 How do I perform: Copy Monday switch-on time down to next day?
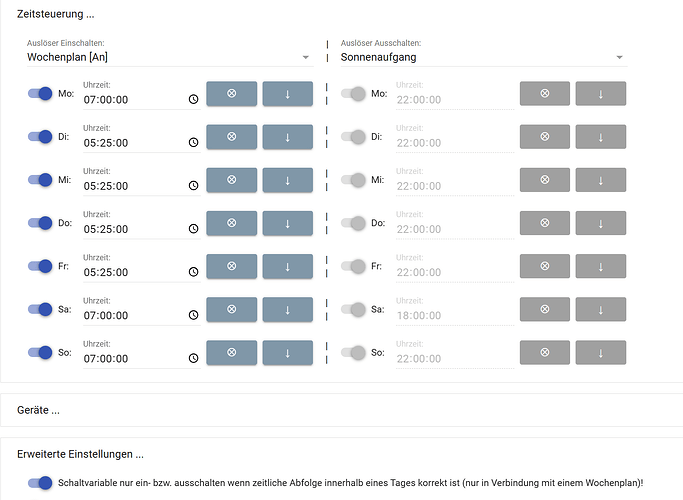[287, 94]
